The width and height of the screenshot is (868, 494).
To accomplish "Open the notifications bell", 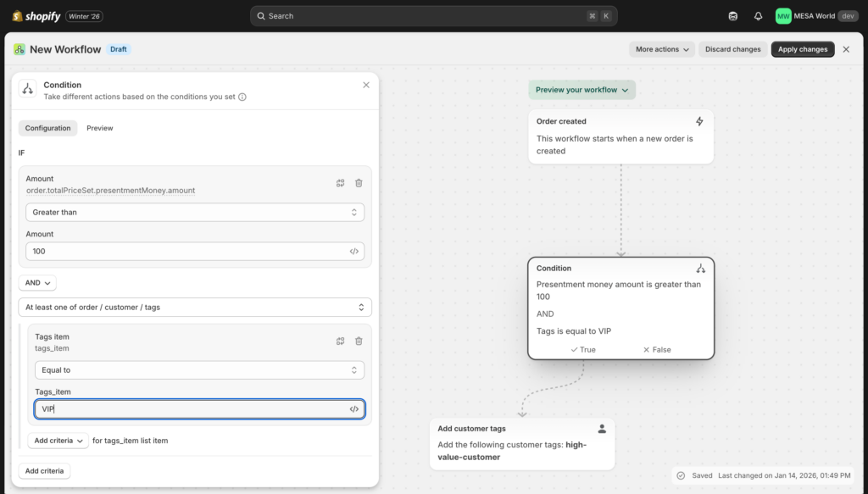I will coord(756,15).
